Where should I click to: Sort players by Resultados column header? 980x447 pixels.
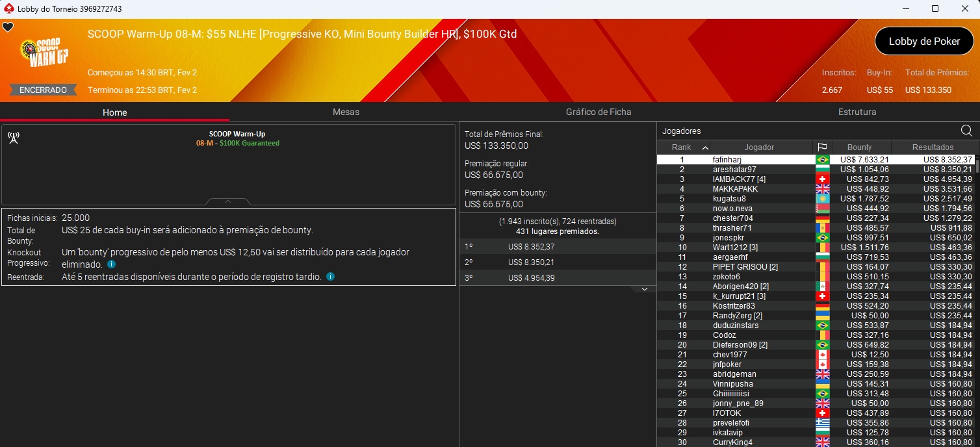[933, 147]
